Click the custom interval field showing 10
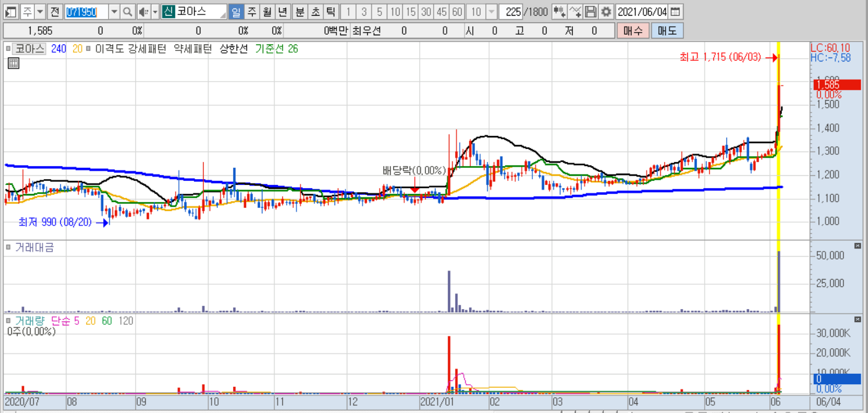The width and height of the screenshot is (868, 413). coord(476,12)
